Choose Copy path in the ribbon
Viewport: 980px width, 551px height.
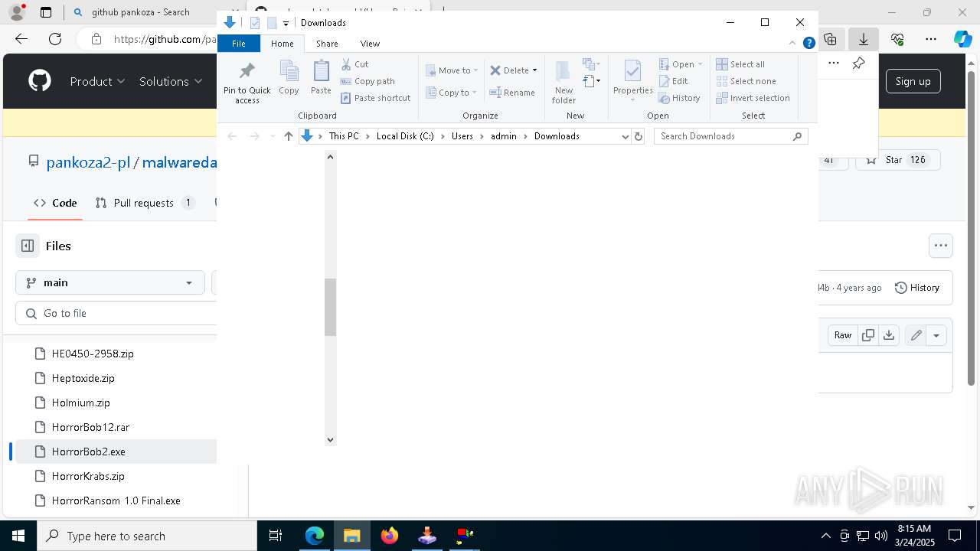(367, 81)
